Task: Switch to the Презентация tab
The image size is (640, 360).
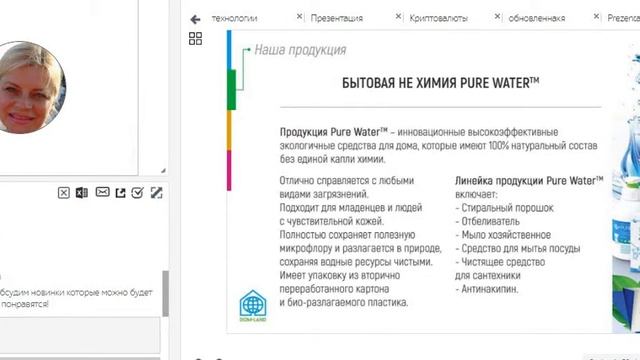Action: (x=337, y=18)
